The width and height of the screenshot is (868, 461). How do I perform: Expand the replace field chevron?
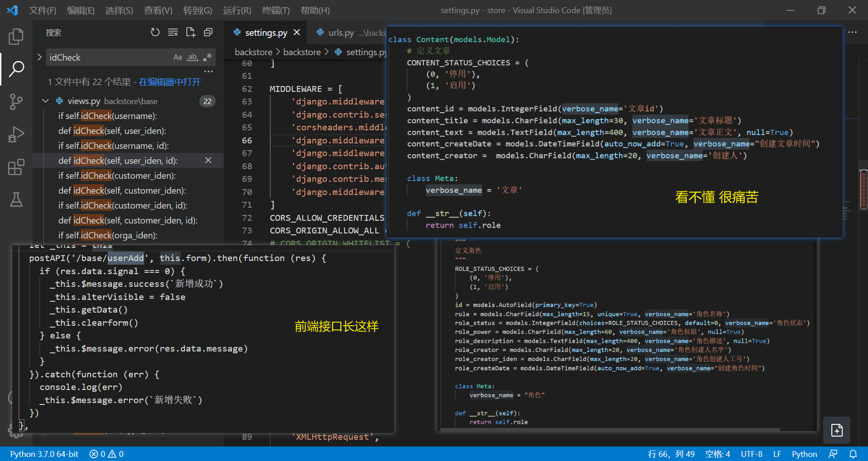39,57
